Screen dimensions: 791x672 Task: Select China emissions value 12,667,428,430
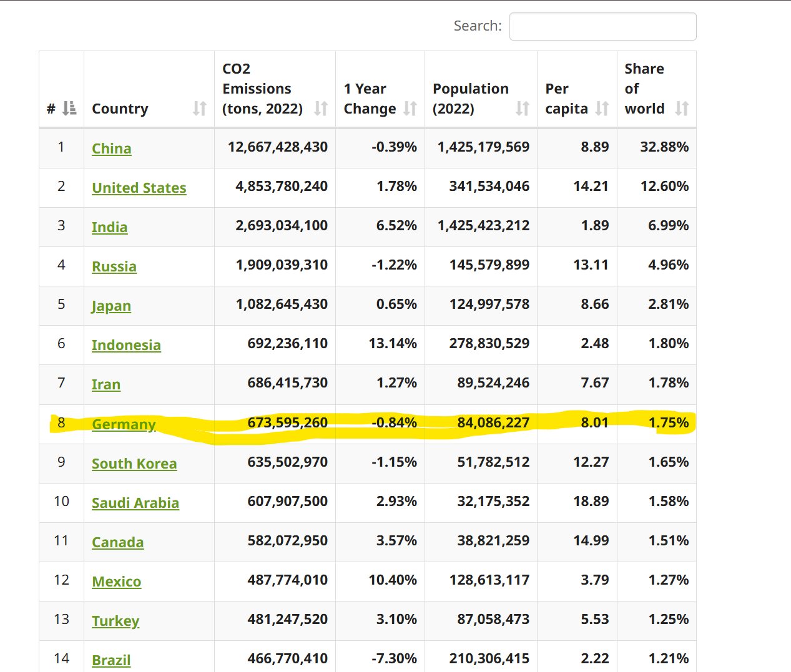[278, 147]
